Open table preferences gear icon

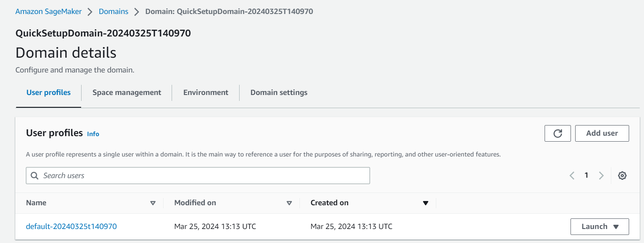pyautogui.click(x=622, y=176)
